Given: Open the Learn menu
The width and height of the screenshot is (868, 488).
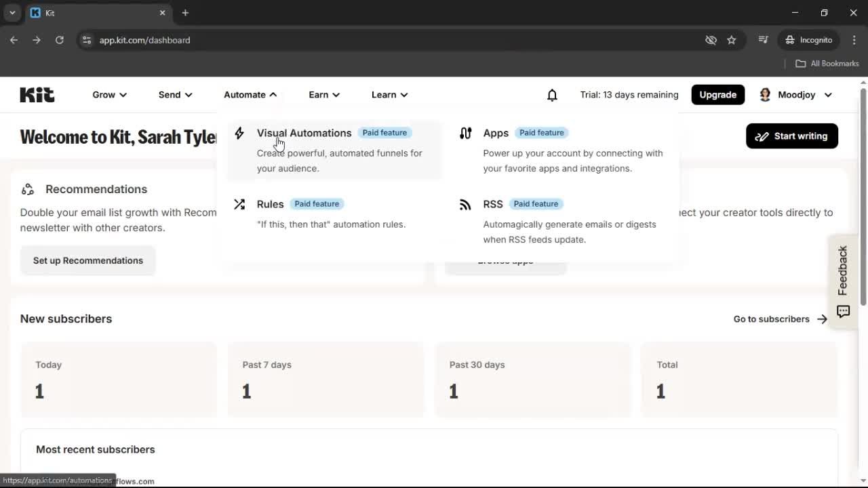Looking at the screenshot, I should 389,95.
